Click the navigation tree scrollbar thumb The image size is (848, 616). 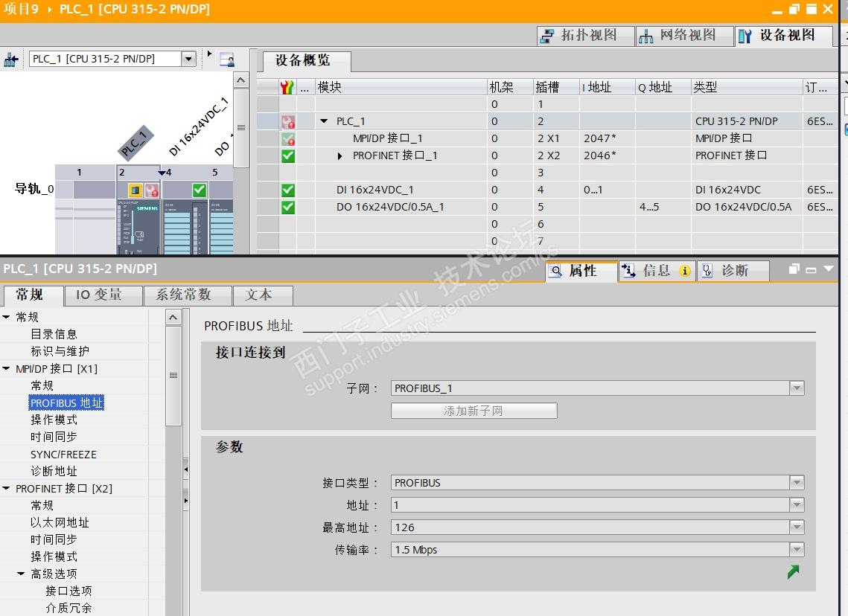173,376
